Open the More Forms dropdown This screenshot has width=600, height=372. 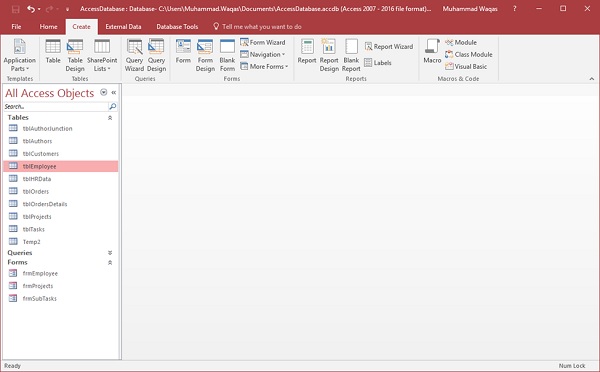[x=264, y=67]
